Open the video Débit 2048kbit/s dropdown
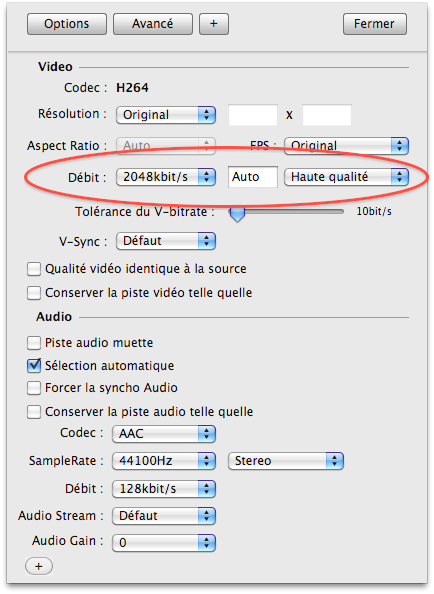 (166, 177)
